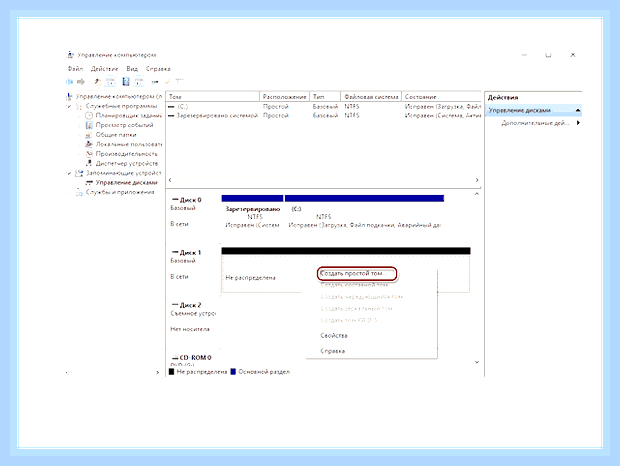Expand the Просмотр событий node
620x466 pixels.
(79, 125)
